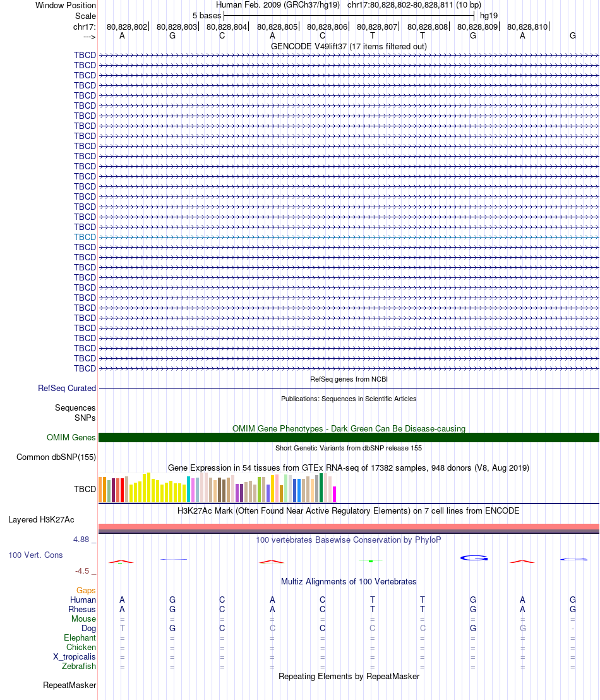
Task: Open 'Multiz Alignments of 100 Vertebrates' title
Action: pos(349,582)
